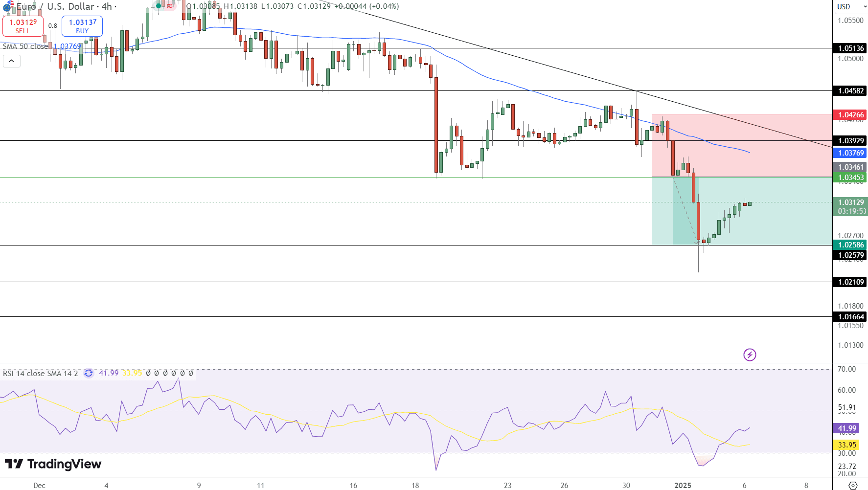The width and height of the screenshot is (868, 490).
Task: Click the blue 1.03769 SMA price label
Action: pos(850,153)
